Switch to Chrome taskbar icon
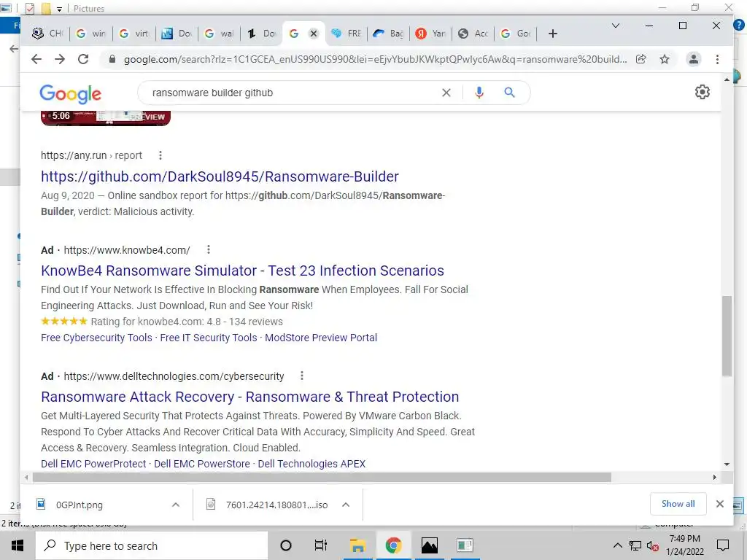This screenshot has height=560, width=747. coord(393,545)
